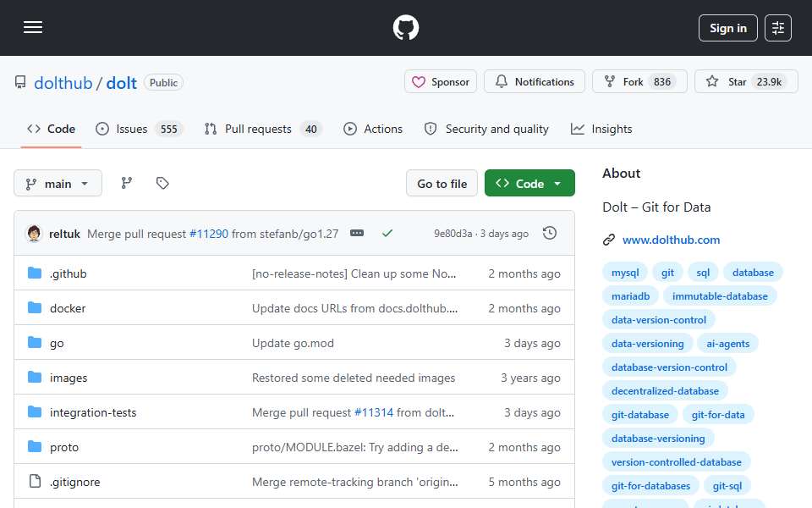
Task: Select the git-database topic tag
Action: pos(640,415)
